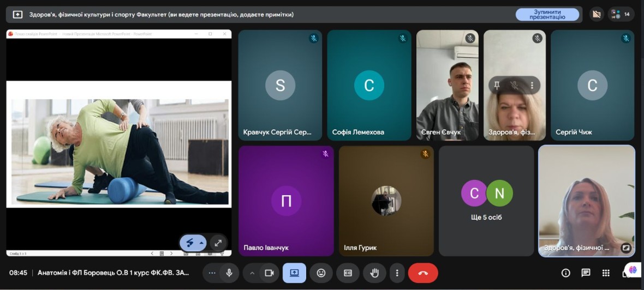Open the Ще 5 осіб tile
644x290 pixels.
(486, 201)
